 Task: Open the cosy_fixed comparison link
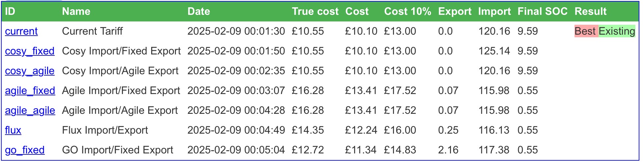30,51
